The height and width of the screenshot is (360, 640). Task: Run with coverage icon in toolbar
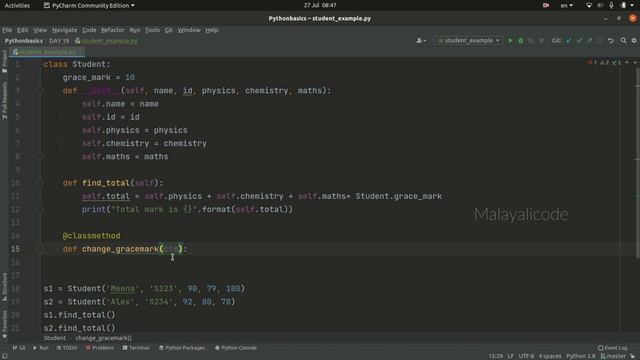531,40
